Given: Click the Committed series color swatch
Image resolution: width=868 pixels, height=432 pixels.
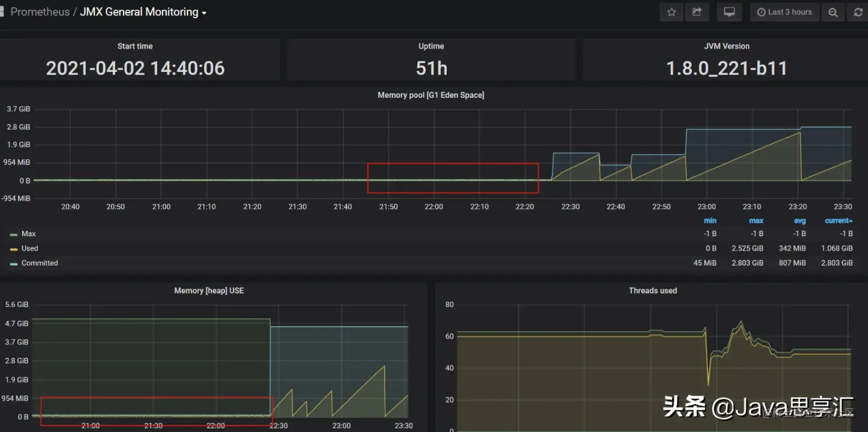Looking at the screenshot, I should click(x=14, y=264).
